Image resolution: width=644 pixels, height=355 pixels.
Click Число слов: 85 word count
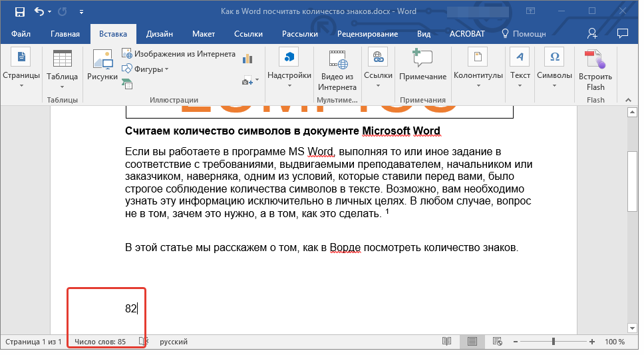(x=100, y=342)
